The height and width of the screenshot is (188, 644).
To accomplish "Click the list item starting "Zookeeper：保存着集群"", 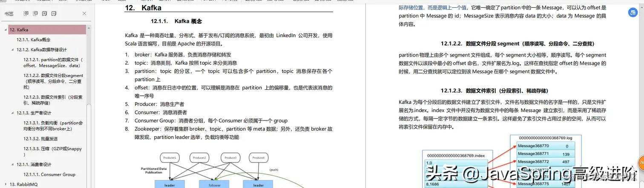I will pyautogui.click(x=233, y=133).
